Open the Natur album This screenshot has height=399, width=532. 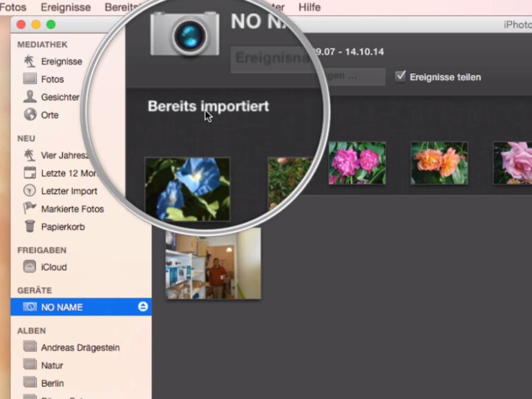click(x=53, y=365)
